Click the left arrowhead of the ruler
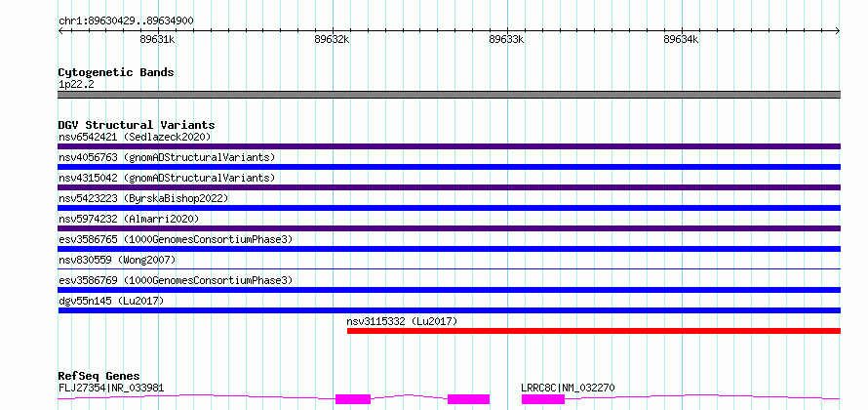The height and width of the screenshot is (410, 868). click(60, 31)
